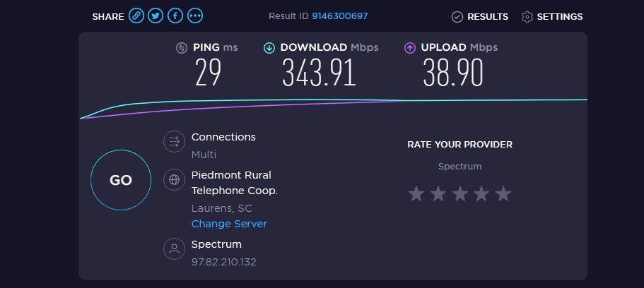The height and width of the screenshot is (288, 644).
Task: Share result on Facebook
Action: tap(175, 16)
